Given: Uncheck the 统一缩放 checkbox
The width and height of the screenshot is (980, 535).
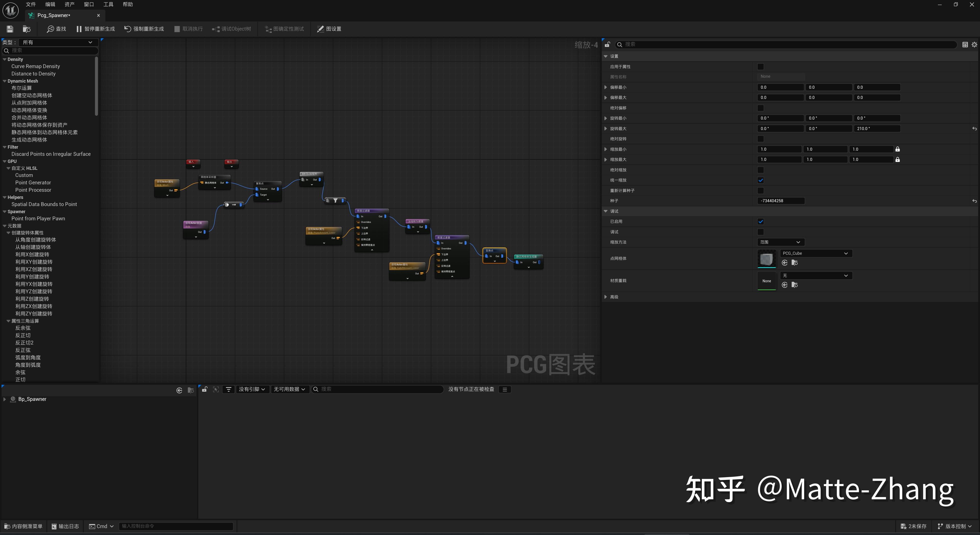Looking at the screenshot, I should 761,180.
